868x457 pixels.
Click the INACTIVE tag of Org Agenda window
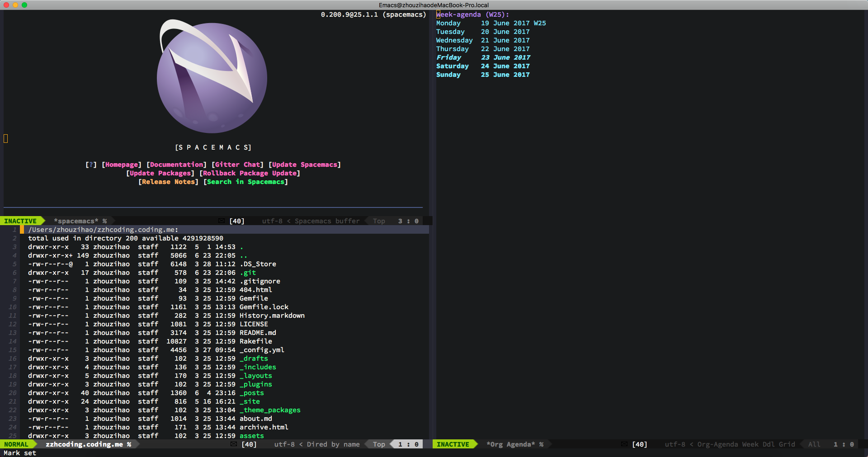[453, 444]
